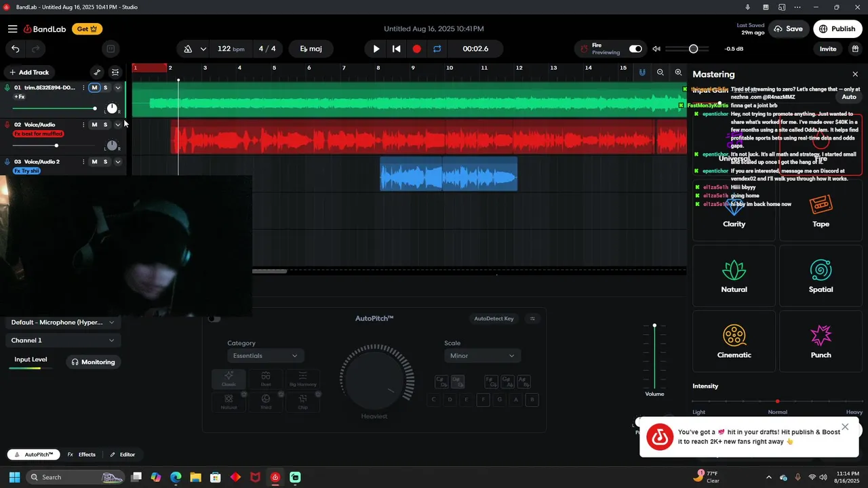Open the Eb maj key selector
Viewport: 868px width, 488px height.
pos(311,49)
